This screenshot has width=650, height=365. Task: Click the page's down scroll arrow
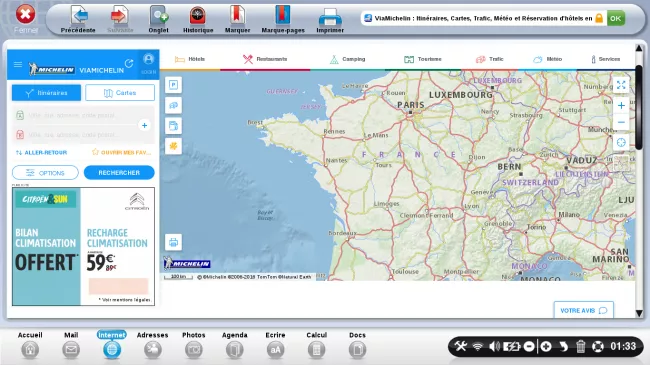(639, 314)
